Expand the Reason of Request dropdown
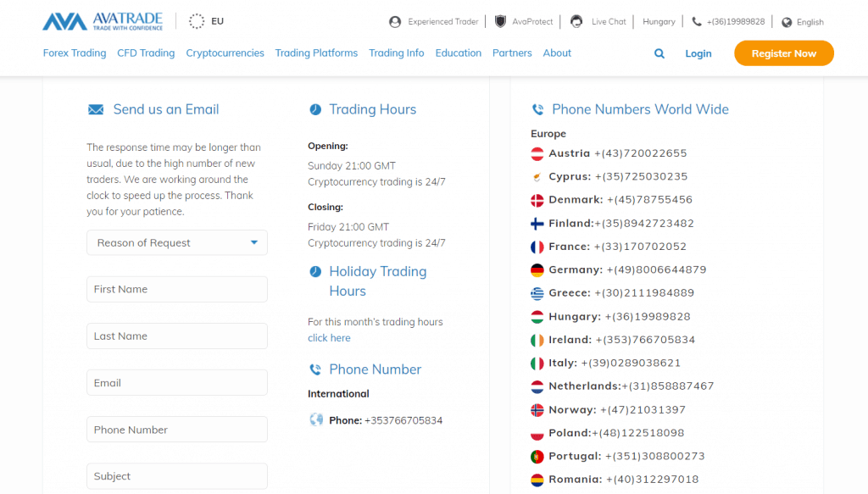The image size is (868, 494). (177, 243)
